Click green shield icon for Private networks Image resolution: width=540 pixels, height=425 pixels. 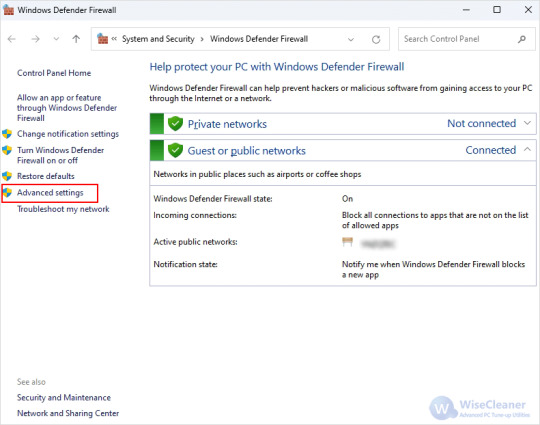click(x=175, y=124)
